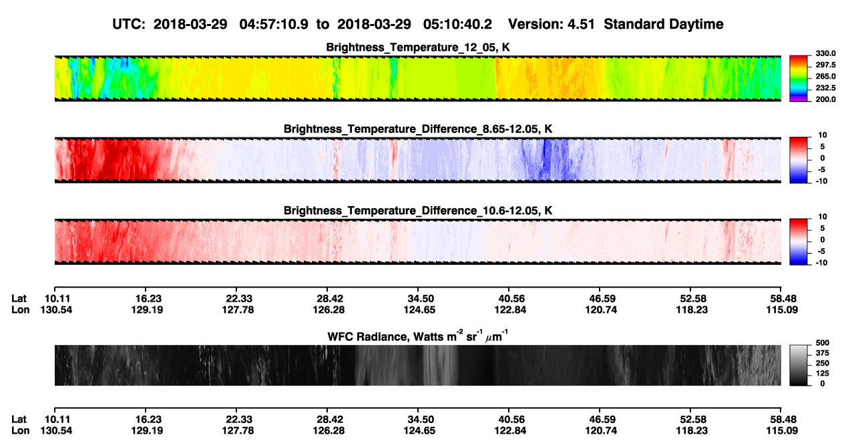868x445 pixels.
Task: Click latitude 40.56 on the bottom-most axis
Action: 509,420
